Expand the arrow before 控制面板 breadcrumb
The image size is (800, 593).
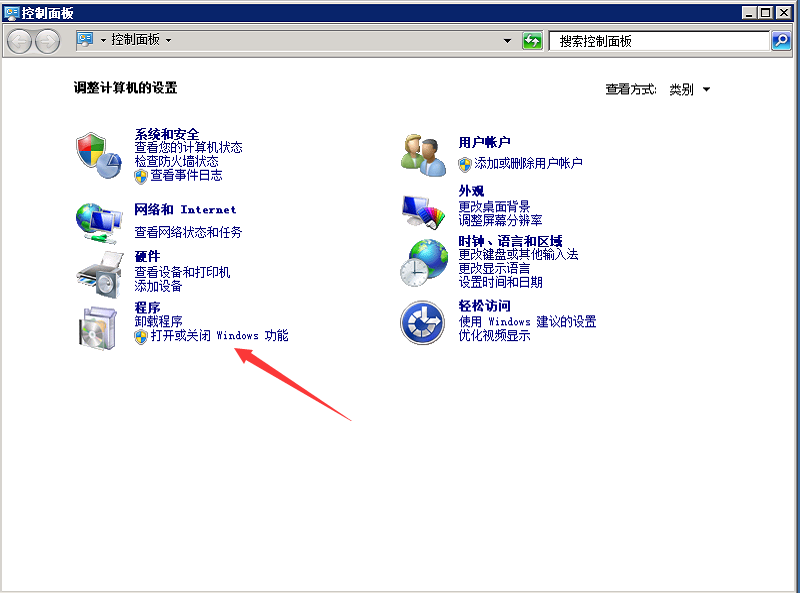[x=103, y=40]
